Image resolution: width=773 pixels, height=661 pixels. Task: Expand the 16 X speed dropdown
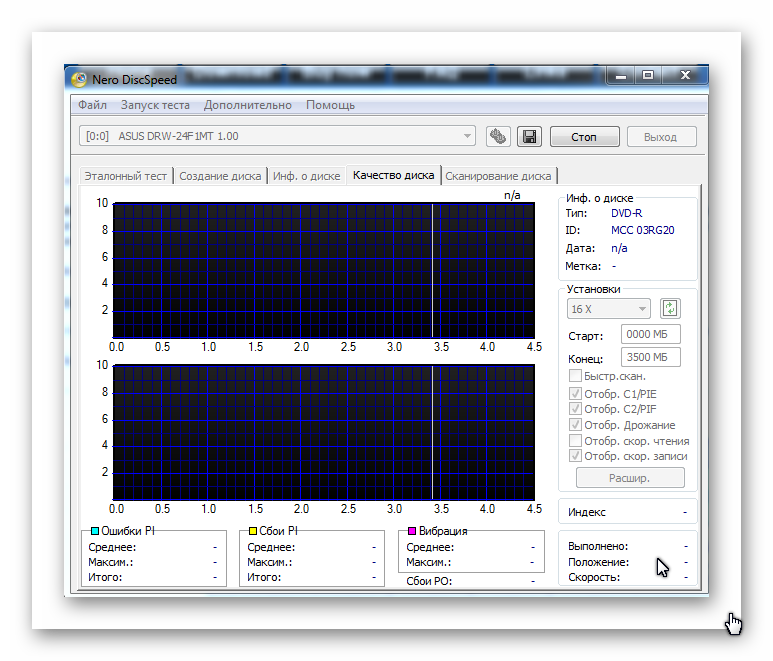609,309
